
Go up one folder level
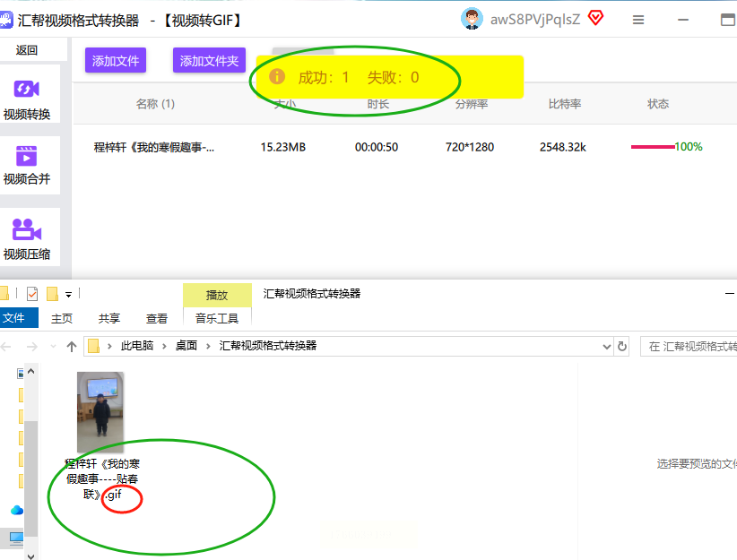click(x=72, y=347)
